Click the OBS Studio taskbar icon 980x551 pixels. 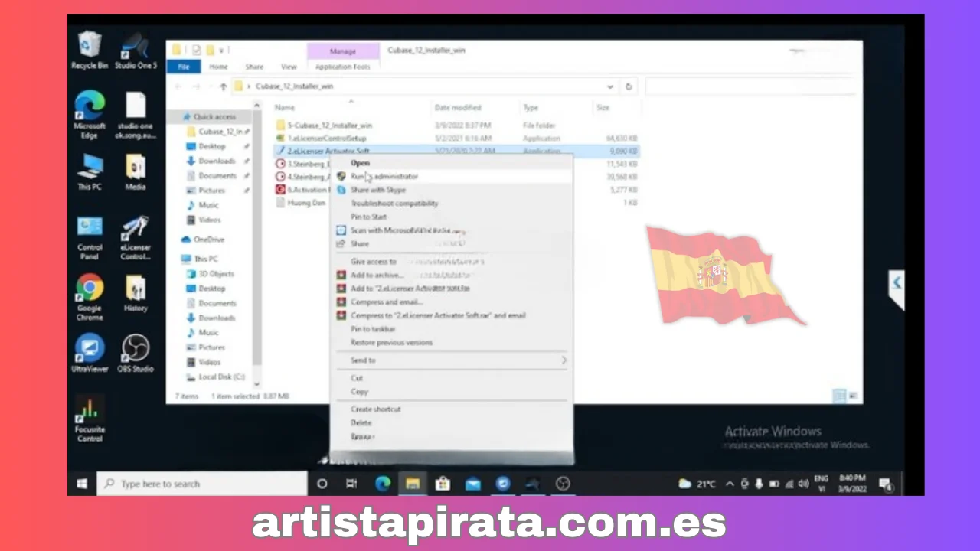563,484
